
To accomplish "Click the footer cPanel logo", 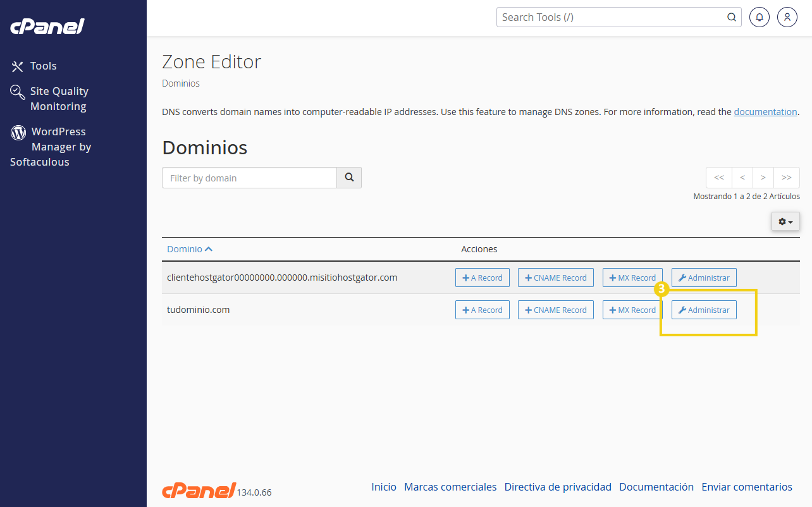I will [199, 490].
